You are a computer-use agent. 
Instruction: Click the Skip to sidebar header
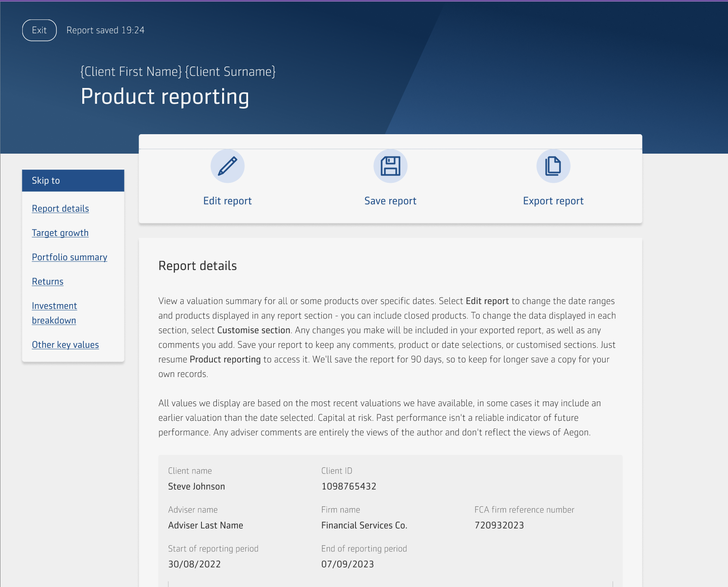point(45,180)
